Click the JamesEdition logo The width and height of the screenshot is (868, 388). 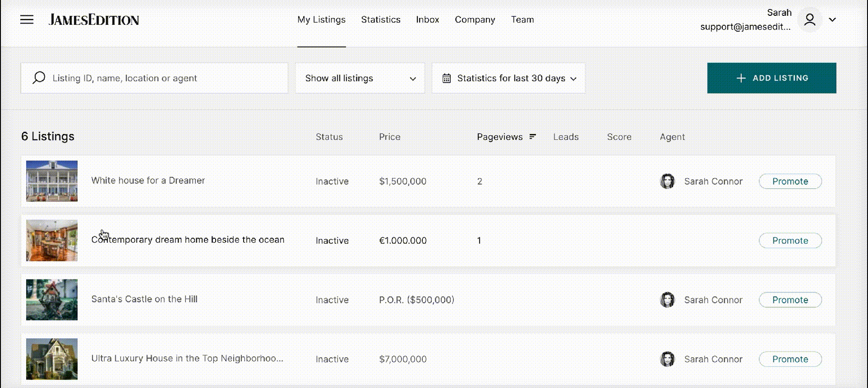94,19
